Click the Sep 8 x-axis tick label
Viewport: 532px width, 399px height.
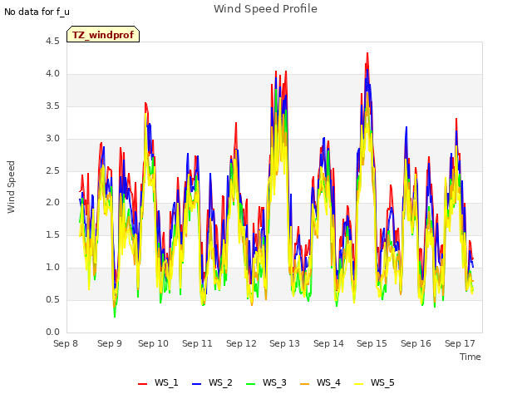click(x=66, y=343)
